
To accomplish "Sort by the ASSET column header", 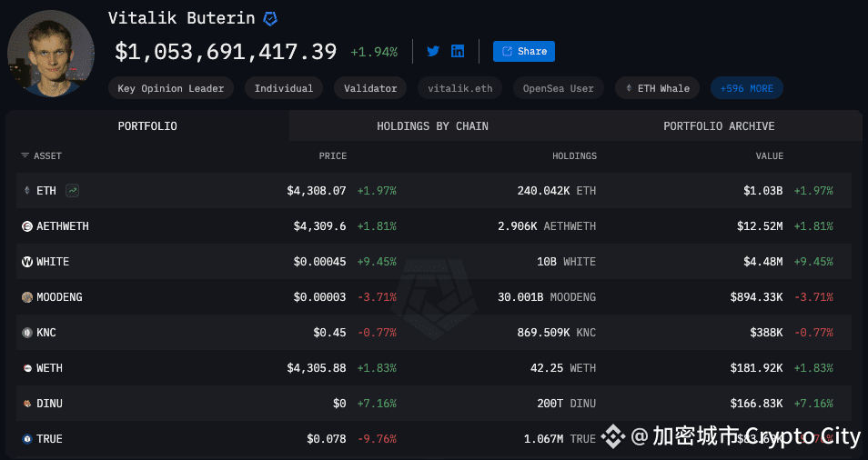I will (x=47, y=156).
